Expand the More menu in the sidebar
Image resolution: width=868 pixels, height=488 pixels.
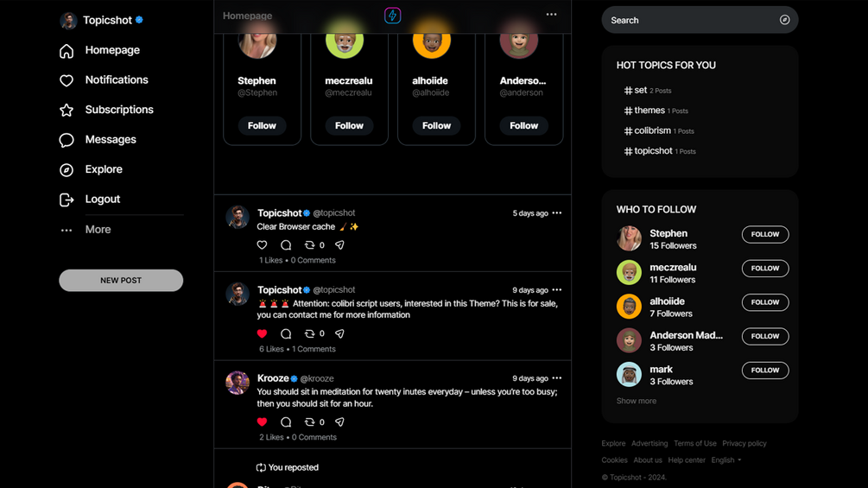click(98, 230)
